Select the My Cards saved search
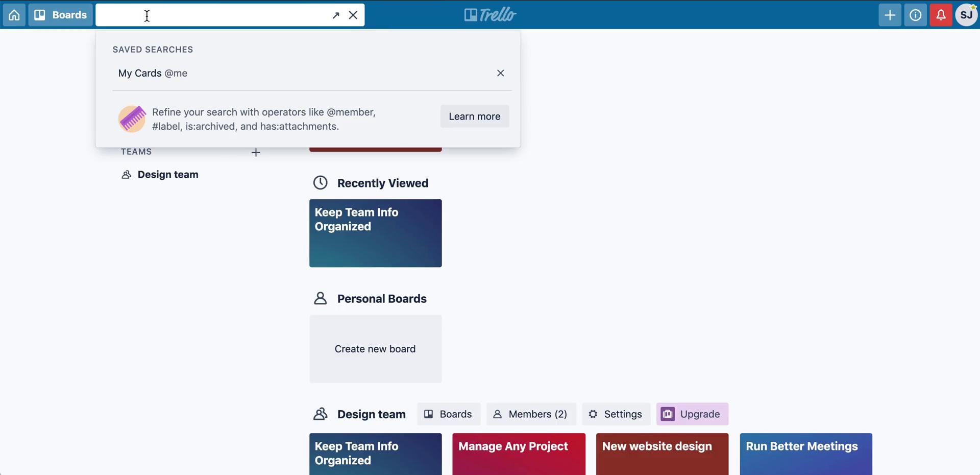 153,73
